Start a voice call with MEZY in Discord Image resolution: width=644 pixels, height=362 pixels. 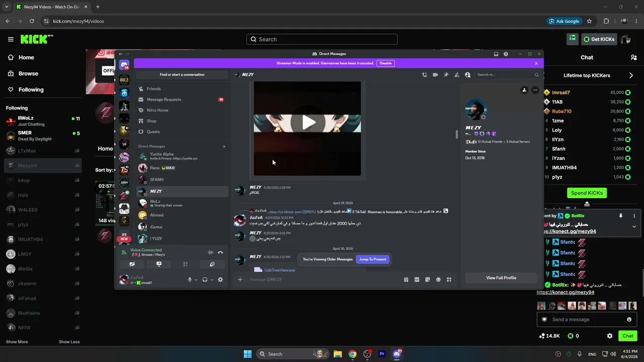(x=425, y=75)
